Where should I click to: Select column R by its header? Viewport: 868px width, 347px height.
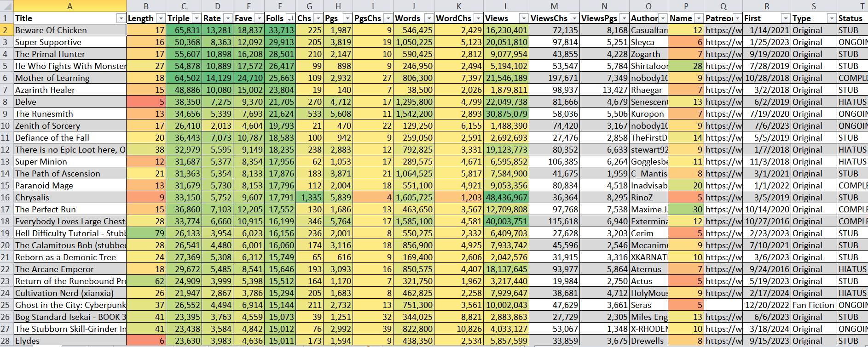tap(767, 6)
